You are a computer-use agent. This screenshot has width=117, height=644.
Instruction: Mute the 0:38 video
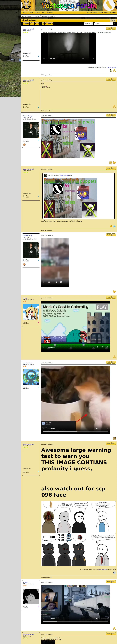click(x=83, y=58)
